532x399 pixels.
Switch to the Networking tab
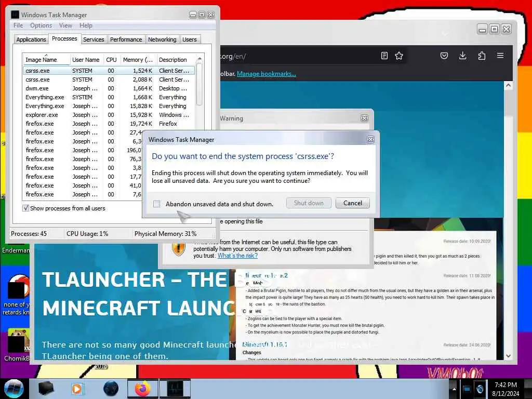pyautogui.click(x=162, y=39)
